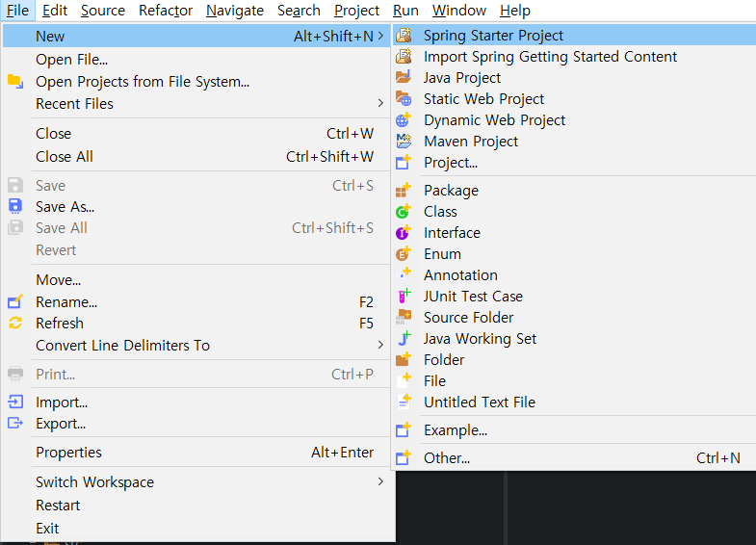Image resolution: width=756 pixels, height=545 pixels.
Task: Select Dynamic Web Project entry
Action: coord(574,120)
